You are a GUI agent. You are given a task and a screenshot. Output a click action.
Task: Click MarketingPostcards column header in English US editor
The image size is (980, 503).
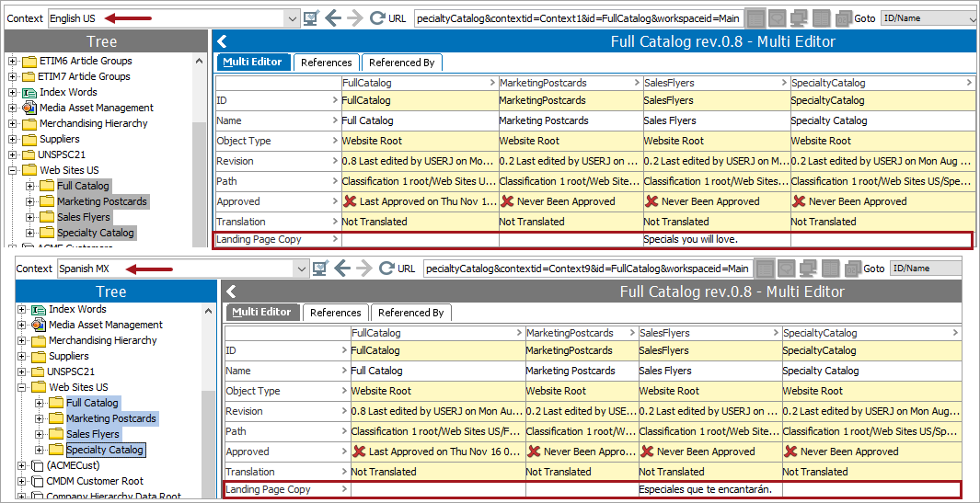[x=571, y=83]
